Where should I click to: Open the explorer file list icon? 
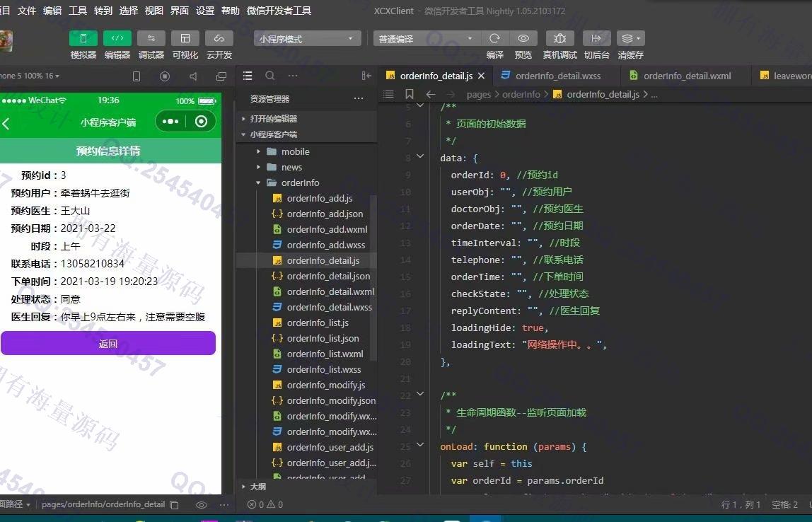tap(248, 76)
